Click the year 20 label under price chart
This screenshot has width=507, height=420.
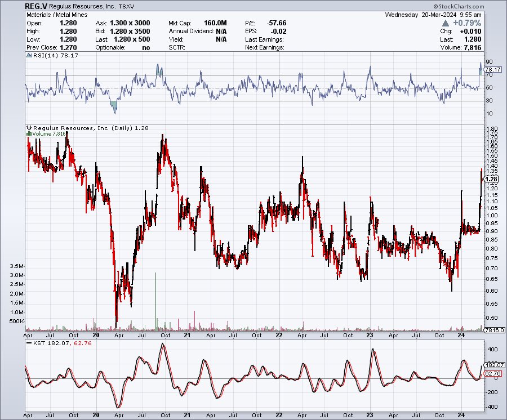[96, 335]
